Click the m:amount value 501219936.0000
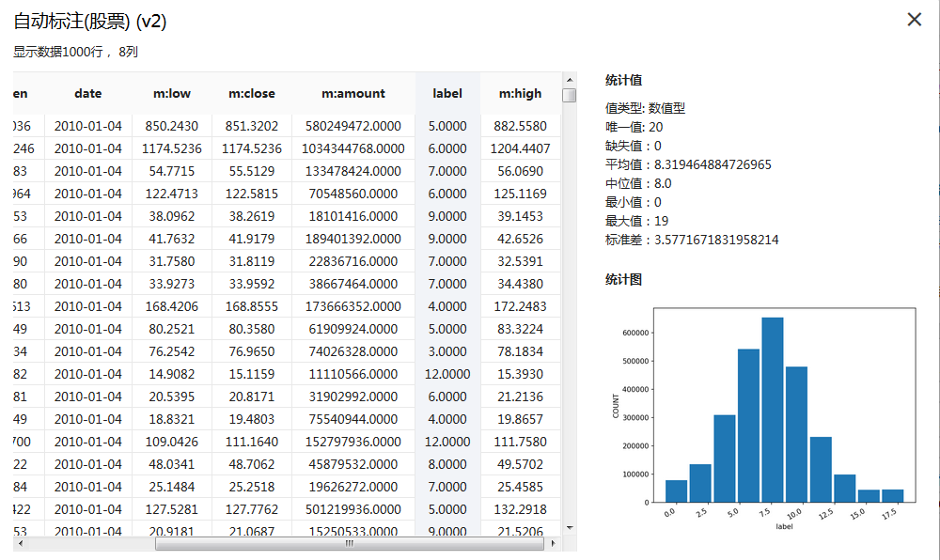Viewport: 940px width, 560px height. pos(353,509)
